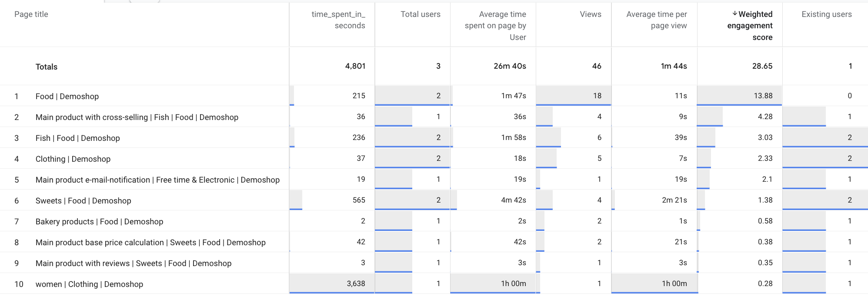Select the Fish | Food | Demoshop row

[77, 138]
